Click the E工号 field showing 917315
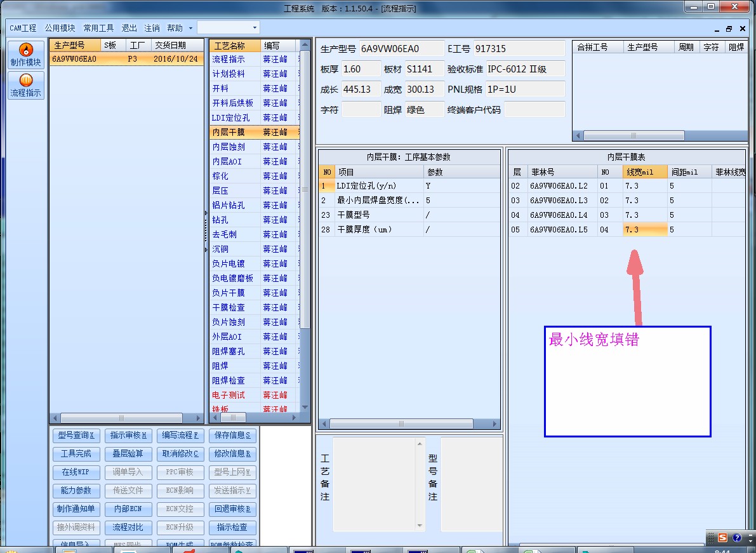756x553 pixels. pyautogui.click(x=519, y=49)
